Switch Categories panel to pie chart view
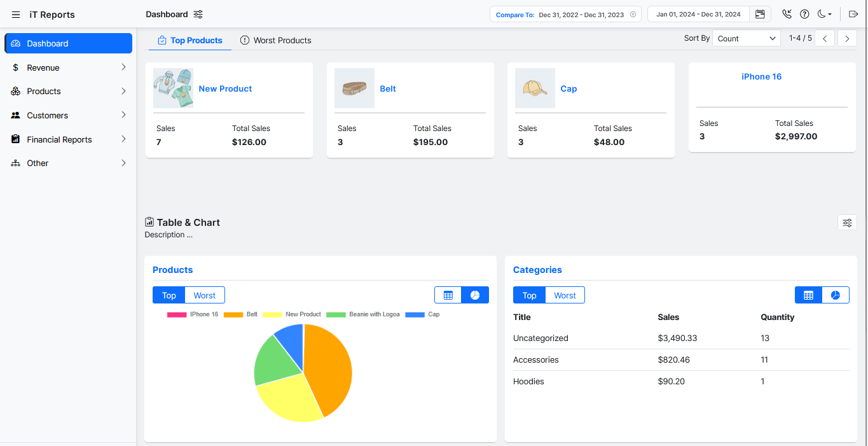 pyautogui.click(x=835, y=295)
